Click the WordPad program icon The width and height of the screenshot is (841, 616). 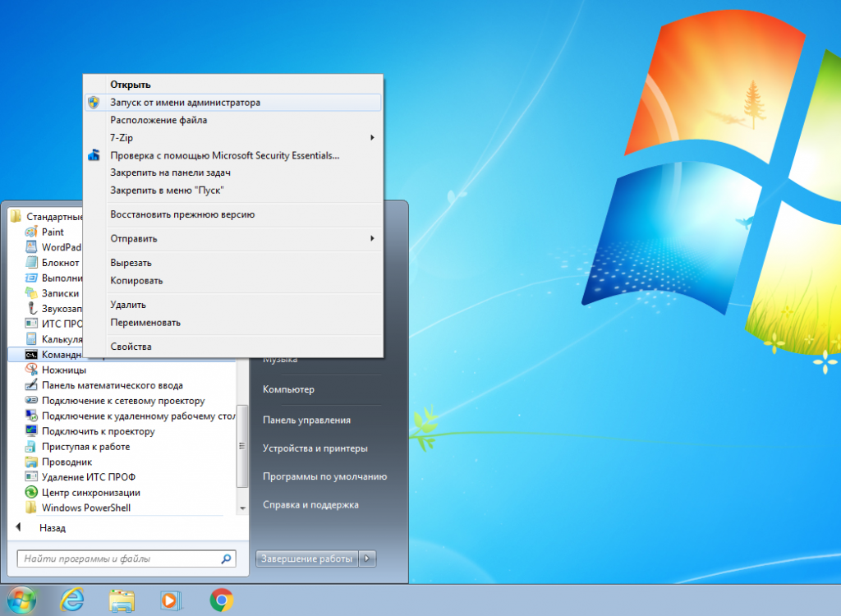pyautogui.click(x=31, y=247)
